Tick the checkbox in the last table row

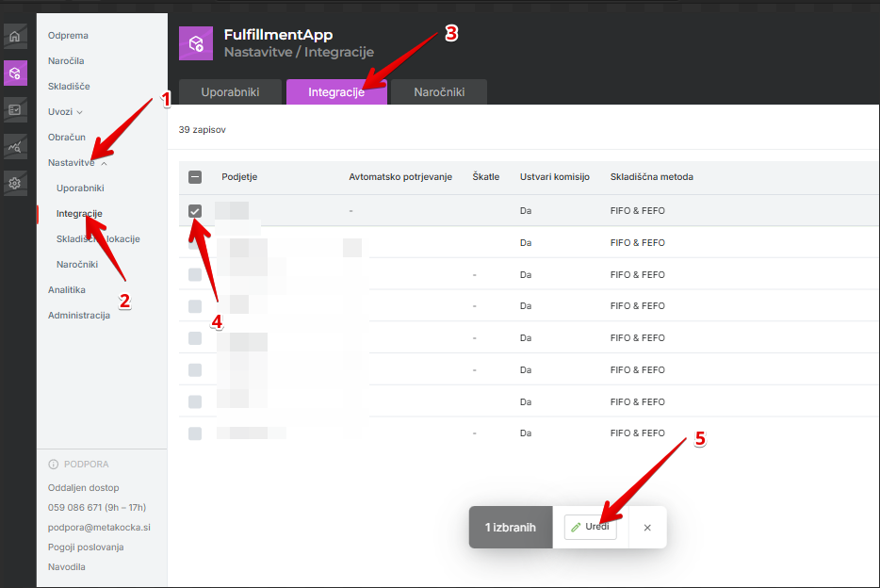(x=195, y=433)
